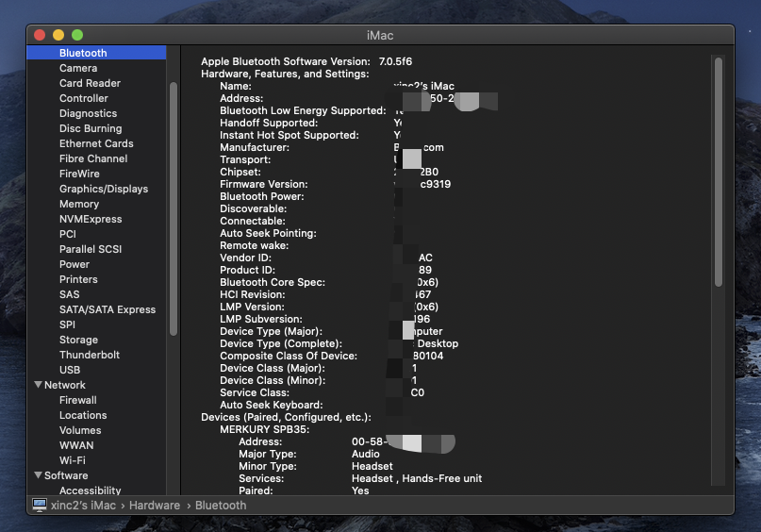The width and height of the screenshot is (761, 532).
Task: Click the 'Bluetooth Low Energy Supported:' label
Action: click(x=303, y=110)
